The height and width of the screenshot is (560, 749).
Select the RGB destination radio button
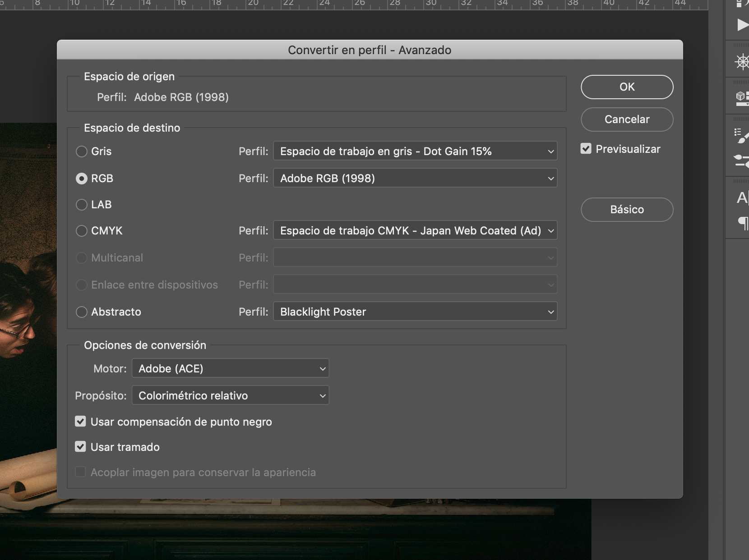82,179
